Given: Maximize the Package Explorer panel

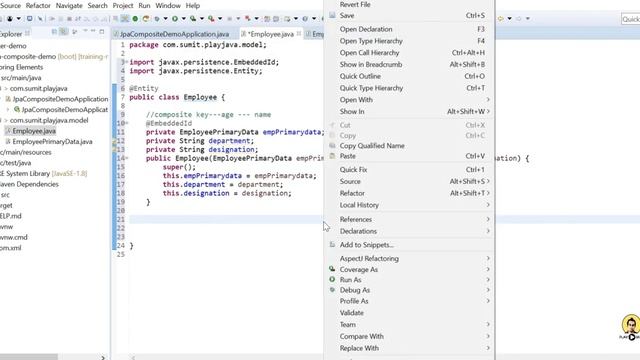Looking at the screenshot, I should pos(102,31).
